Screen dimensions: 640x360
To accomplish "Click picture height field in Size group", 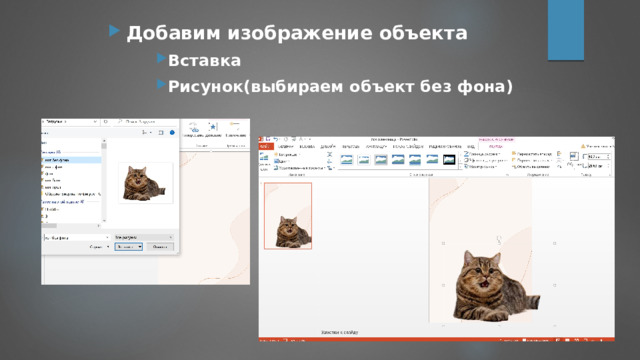I will pos(599,156).
